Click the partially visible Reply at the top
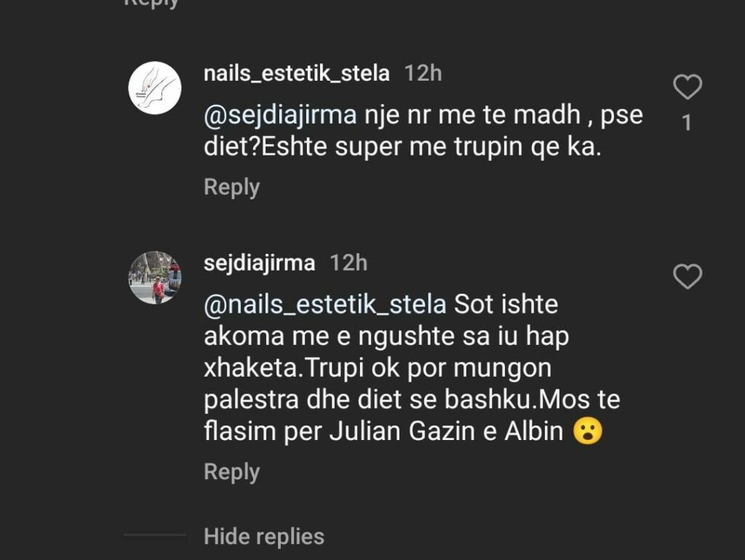The width and height of the screenshot is (745, 560). tap(151, 4)
